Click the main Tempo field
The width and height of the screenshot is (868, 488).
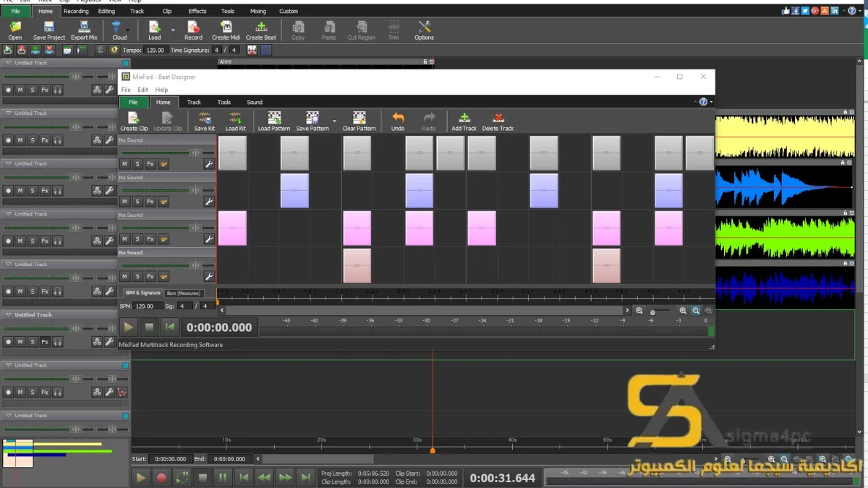coord(155,50)
